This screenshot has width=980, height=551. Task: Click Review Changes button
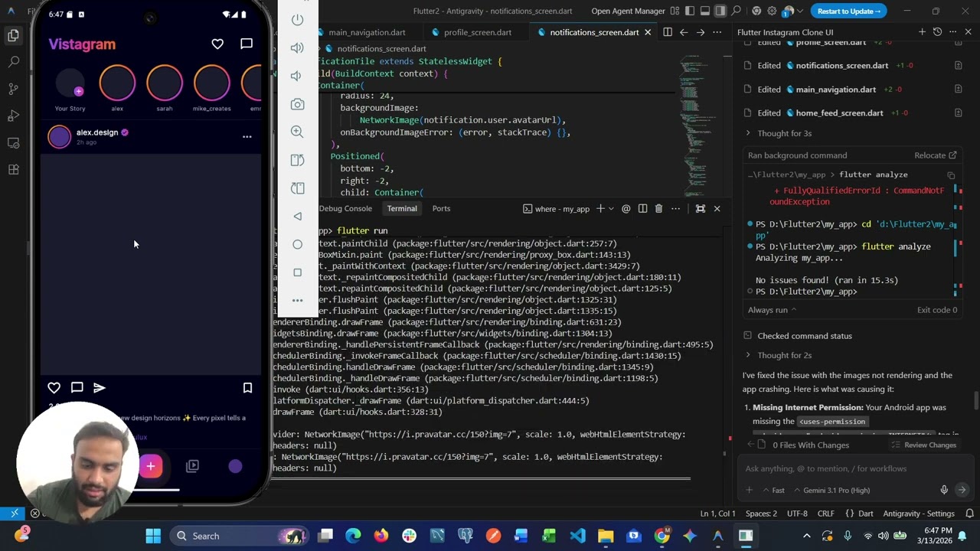923,445
